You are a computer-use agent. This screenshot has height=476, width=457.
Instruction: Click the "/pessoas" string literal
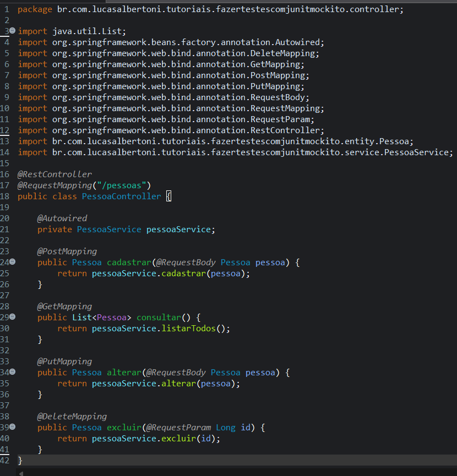click(x=121, y=185)
